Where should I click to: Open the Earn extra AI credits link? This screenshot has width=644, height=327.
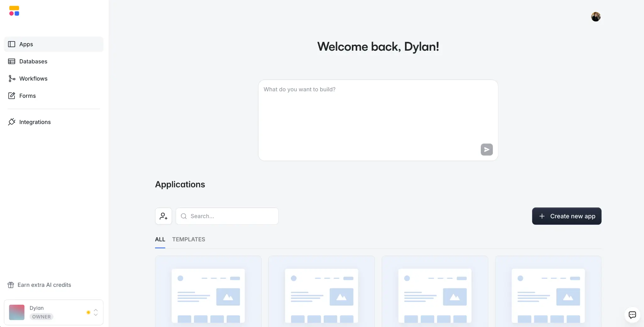(x=44, y=285)
